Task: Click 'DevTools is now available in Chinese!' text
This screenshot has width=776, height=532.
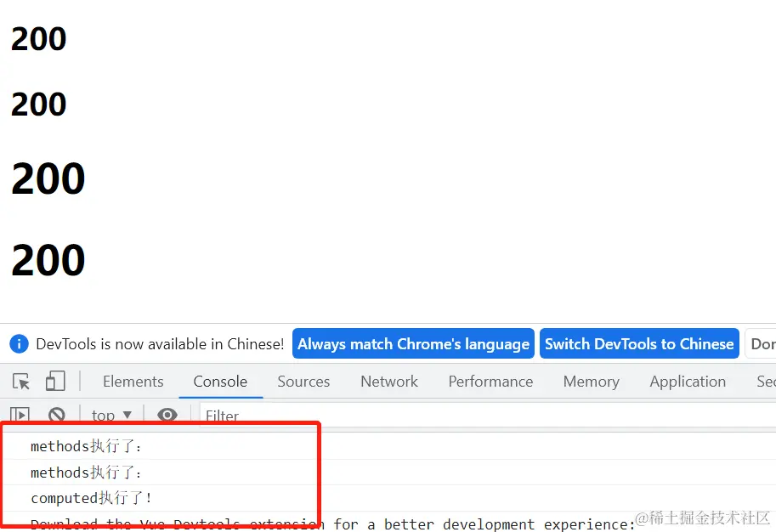Action: click(x=161, y=343)
